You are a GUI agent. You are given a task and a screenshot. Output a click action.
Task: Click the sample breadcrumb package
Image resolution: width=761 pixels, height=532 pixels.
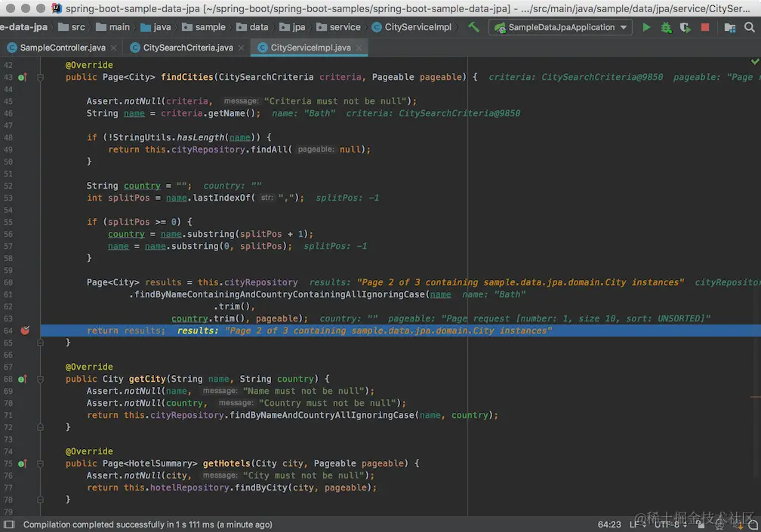(203, 27)
